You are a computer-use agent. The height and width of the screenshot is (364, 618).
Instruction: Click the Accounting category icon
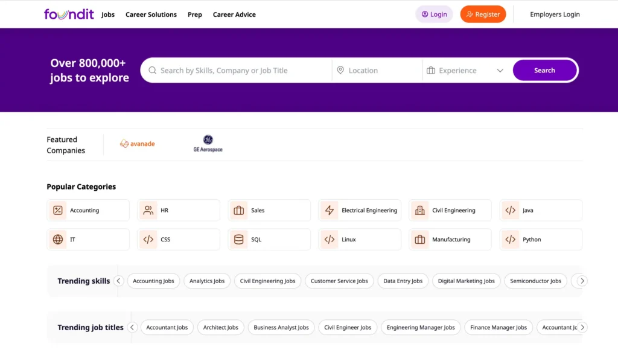tap(58, 210)
